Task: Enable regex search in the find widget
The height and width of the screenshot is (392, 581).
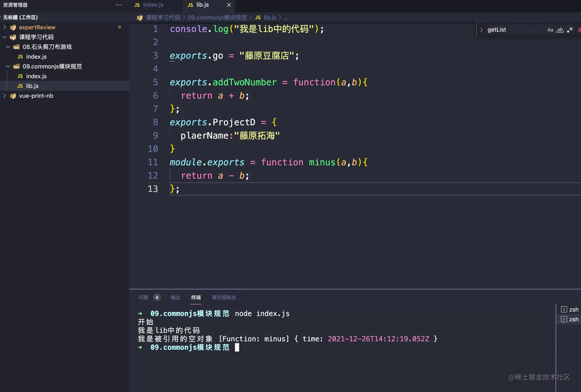Action: [x=570, y=30]
